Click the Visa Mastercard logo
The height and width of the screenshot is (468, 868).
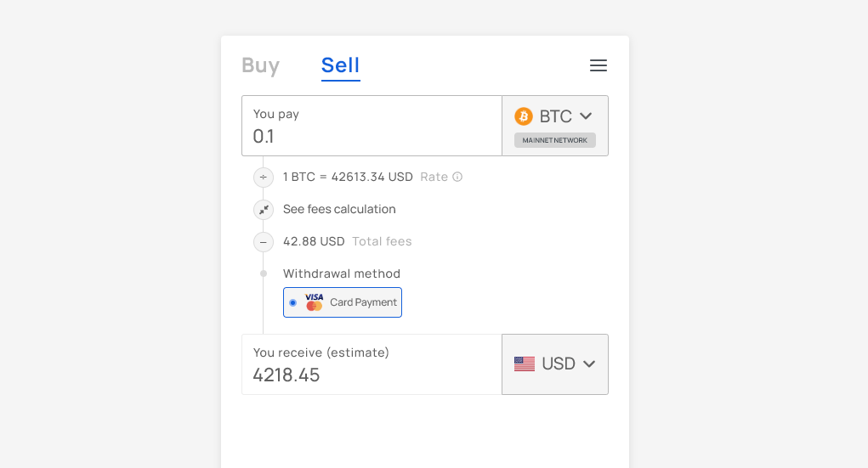click(x=315, y=302)
